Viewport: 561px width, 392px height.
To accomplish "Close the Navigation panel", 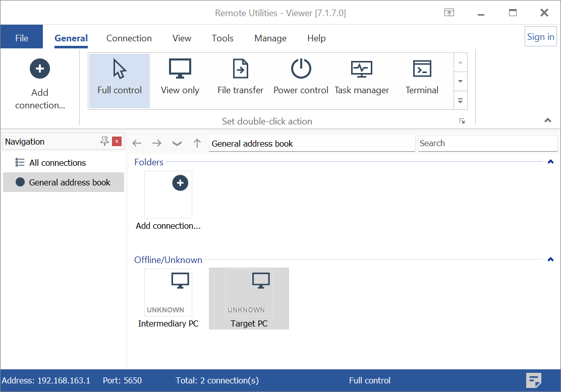I will [117, 142].
